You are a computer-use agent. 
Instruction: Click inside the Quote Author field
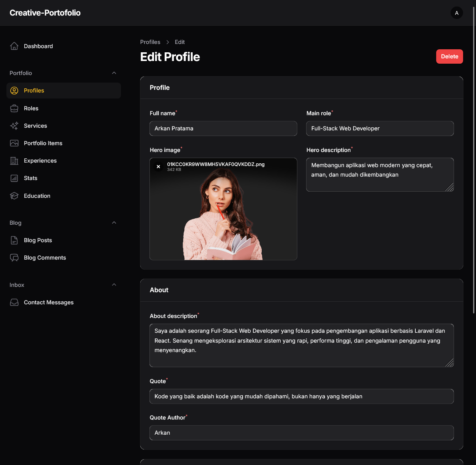pos(302,432)
